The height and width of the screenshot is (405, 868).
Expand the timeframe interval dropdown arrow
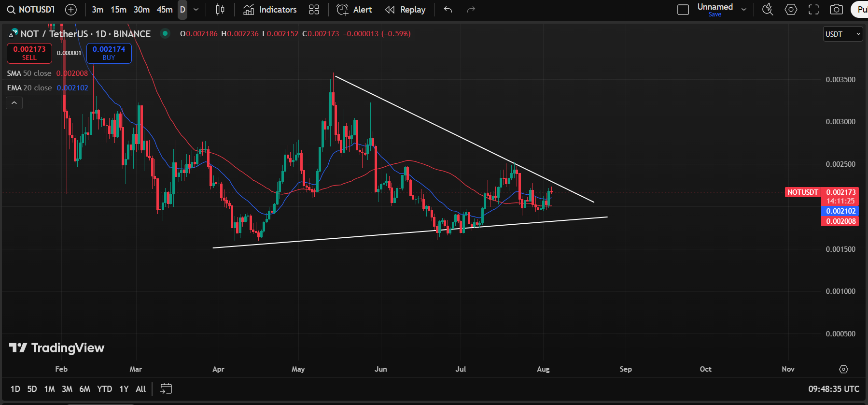pyautogui.click(x=196, y=10)
